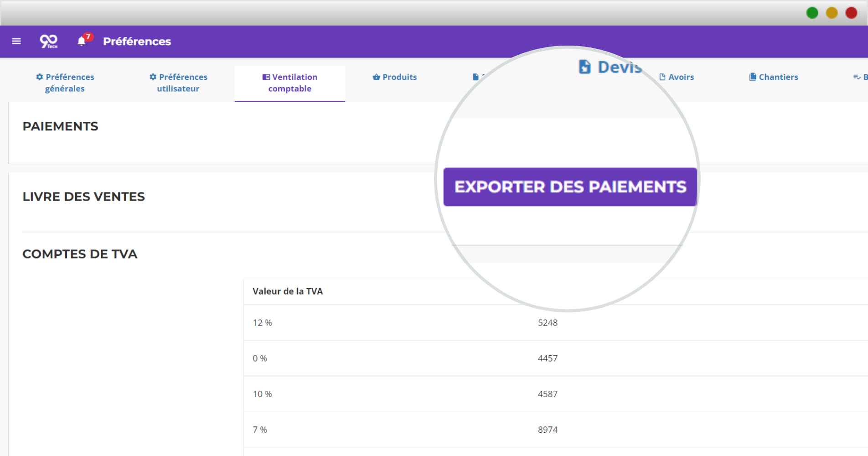Select the COMPTES DE TVA heading
This screenshot has height=456, width=868.
tap(80, 254)
